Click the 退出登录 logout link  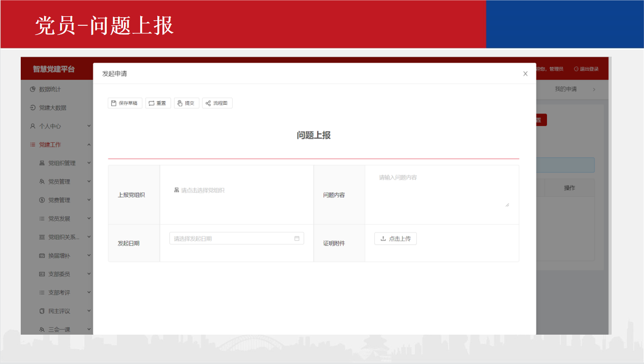[586, 69]
